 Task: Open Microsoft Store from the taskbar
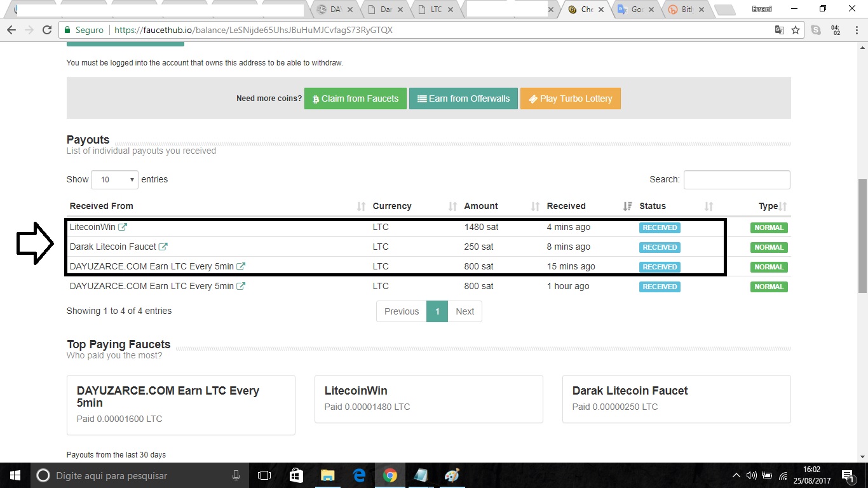[x=296, y=475]
